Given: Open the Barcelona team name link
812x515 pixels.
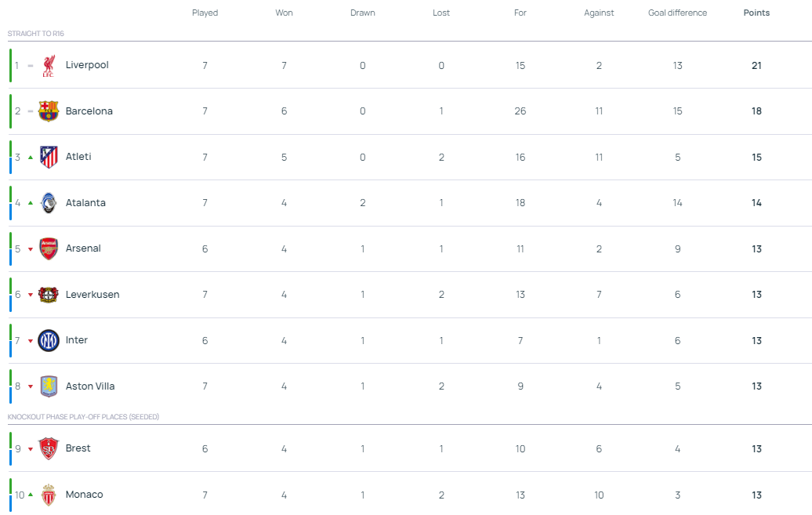Looking at the screenshot, I should point(89,111).
